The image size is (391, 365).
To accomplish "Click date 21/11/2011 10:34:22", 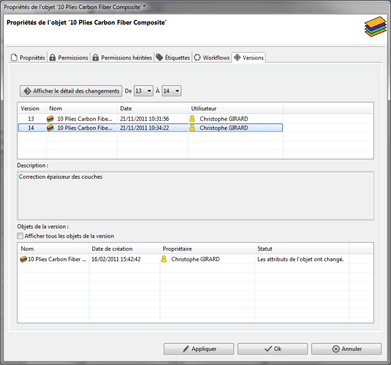I will 145,128.
